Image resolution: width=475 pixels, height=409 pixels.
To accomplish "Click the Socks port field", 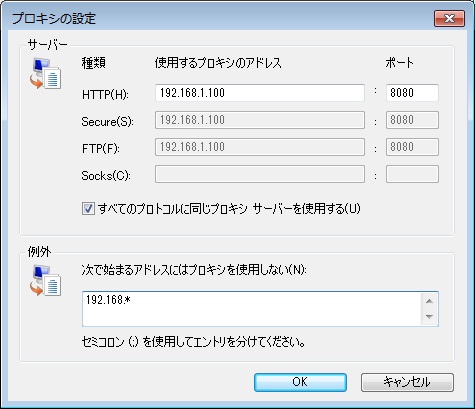I will 412,174.
